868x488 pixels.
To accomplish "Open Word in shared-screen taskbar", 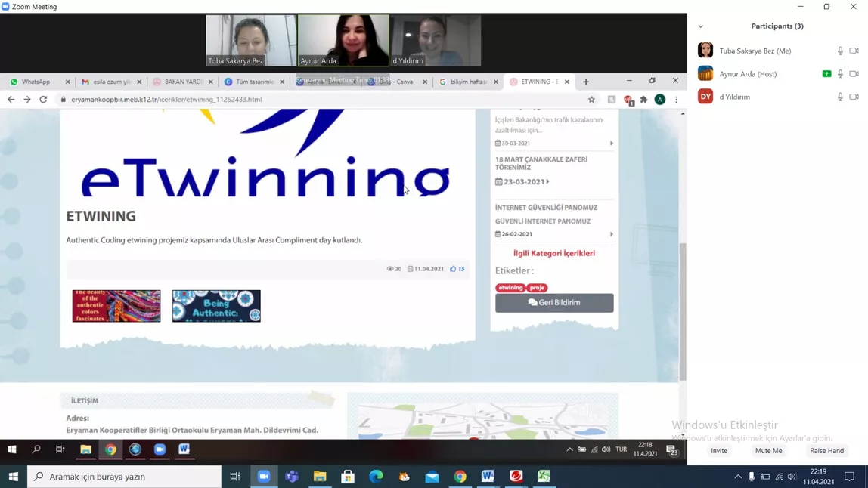I will click(x=184, y=449).
